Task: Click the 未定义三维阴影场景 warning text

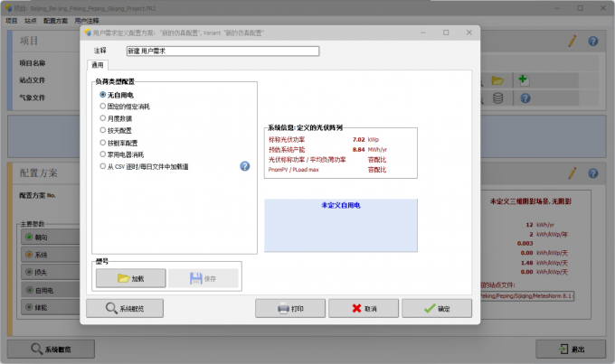Action: [530, 201]
